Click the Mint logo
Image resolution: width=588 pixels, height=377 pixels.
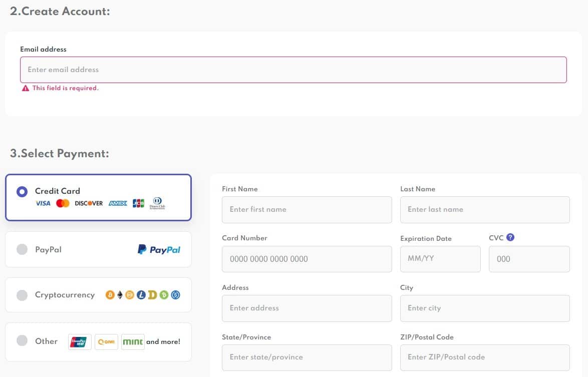click(x=133, y=342)
